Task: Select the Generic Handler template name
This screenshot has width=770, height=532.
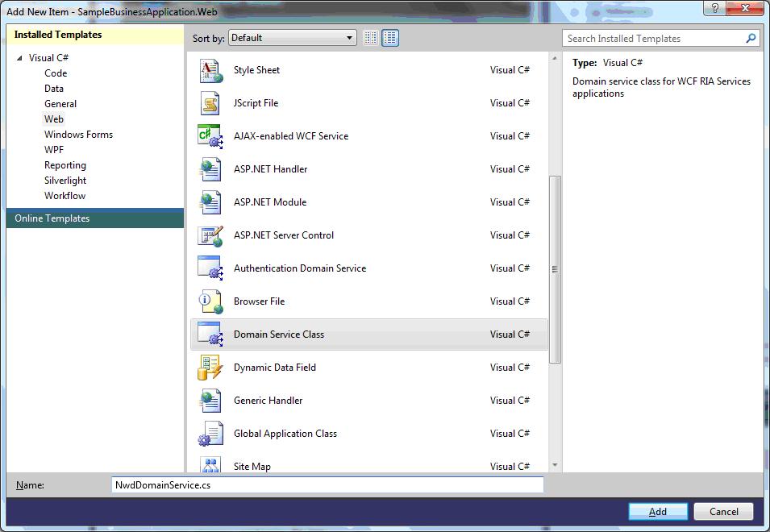Action: 268,401
